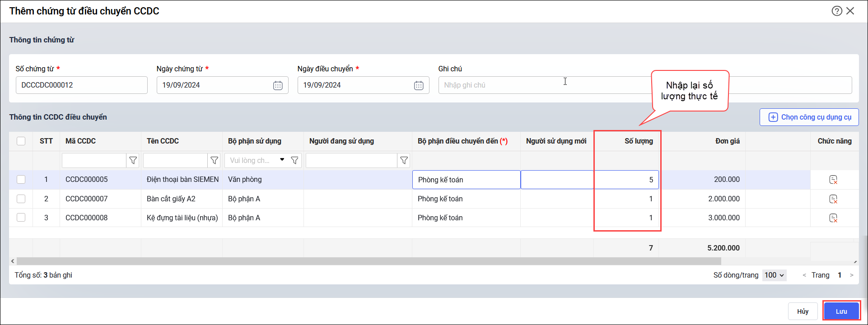This screenshot has width=868, height=325.
Task: Check the box for Điện thoại bàn SIEMEN
Action: (x=21, y=180)
